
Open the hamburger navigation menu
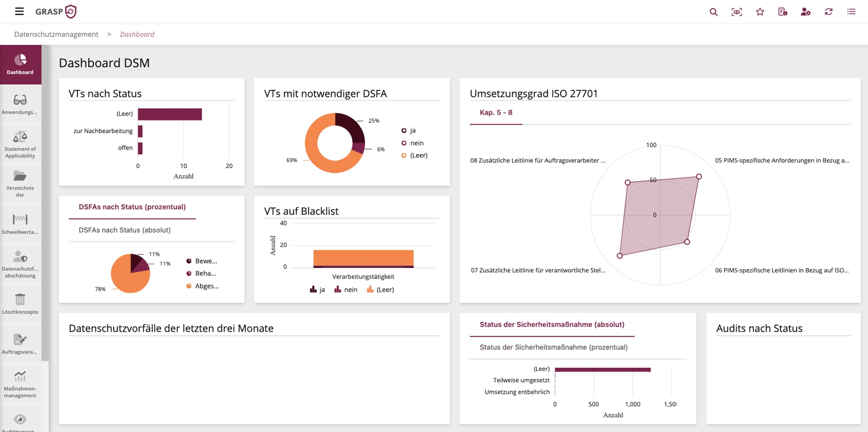(x=19, y=11)
